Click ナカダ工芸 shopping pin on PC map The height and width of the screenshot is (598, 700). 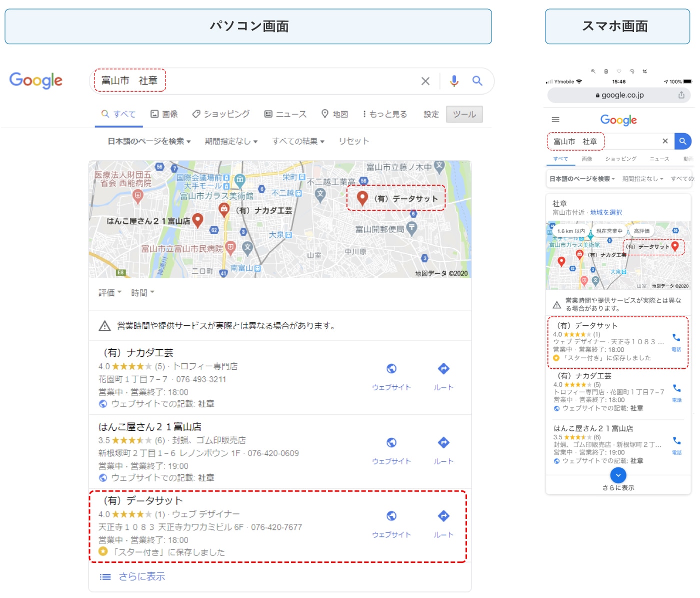coord(224,209)
